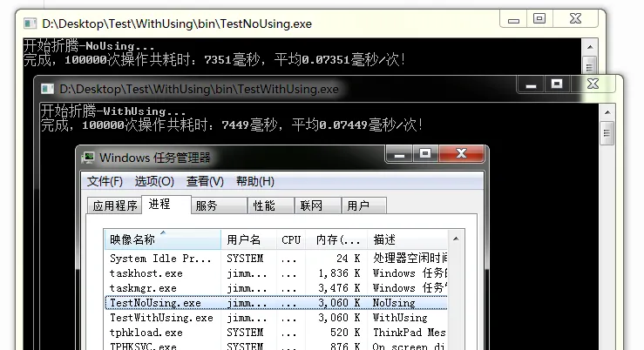This screenshot has height=350, width=644.
Task: Click the WithUsing description cell
Action: click(x=400, y=318)
